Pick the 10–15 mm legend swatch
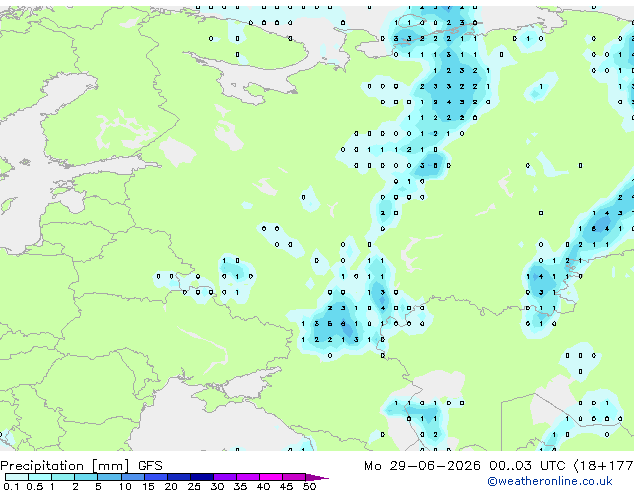 (x=132, y=477)
